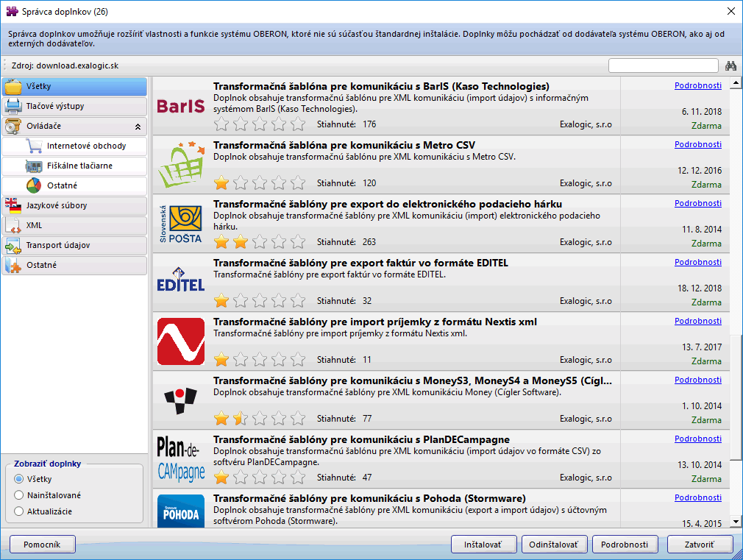Click the binoculars search icon
The height and width of the screenshot is (560, 743).
730,65
